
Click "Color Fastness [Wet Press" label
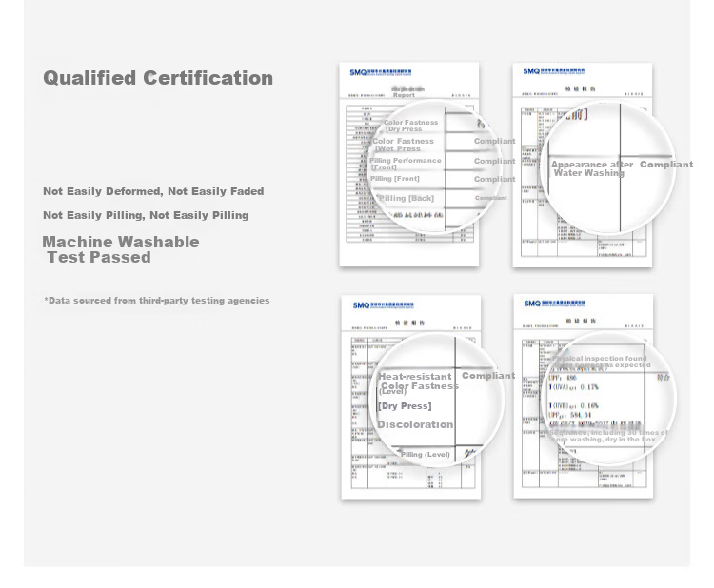point(403,145)
